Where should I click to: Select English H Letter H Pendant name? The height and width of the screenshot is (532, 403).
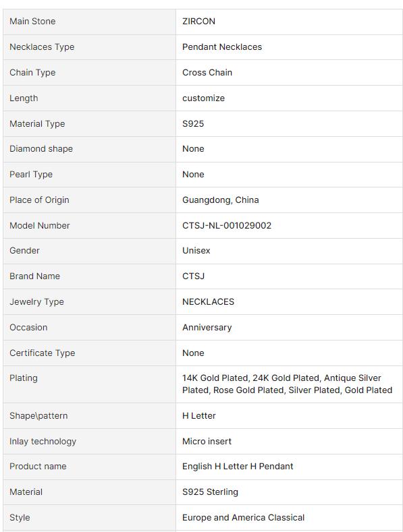(x=238, y=467)
